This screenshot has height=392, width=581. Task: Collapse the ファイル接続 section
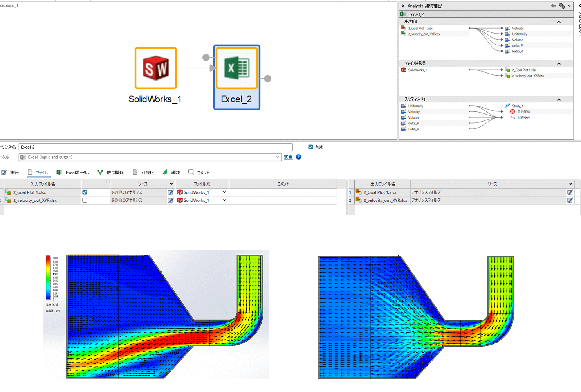(x=559, y=63)
